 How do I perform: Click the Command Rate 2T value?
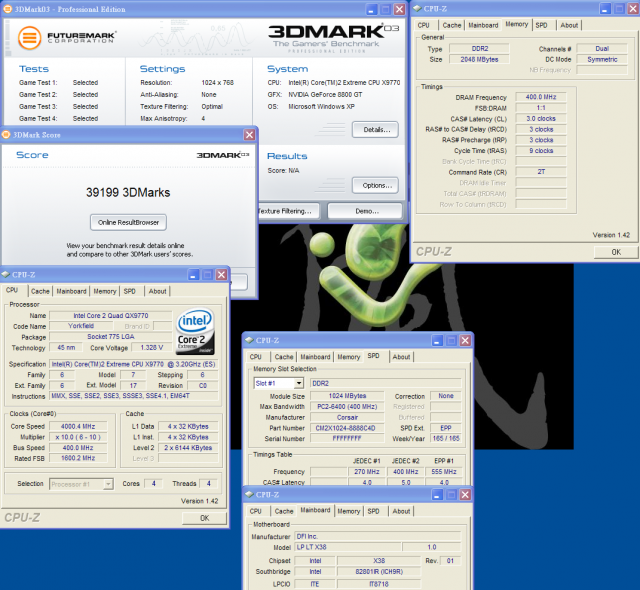[x=541, y=172]
